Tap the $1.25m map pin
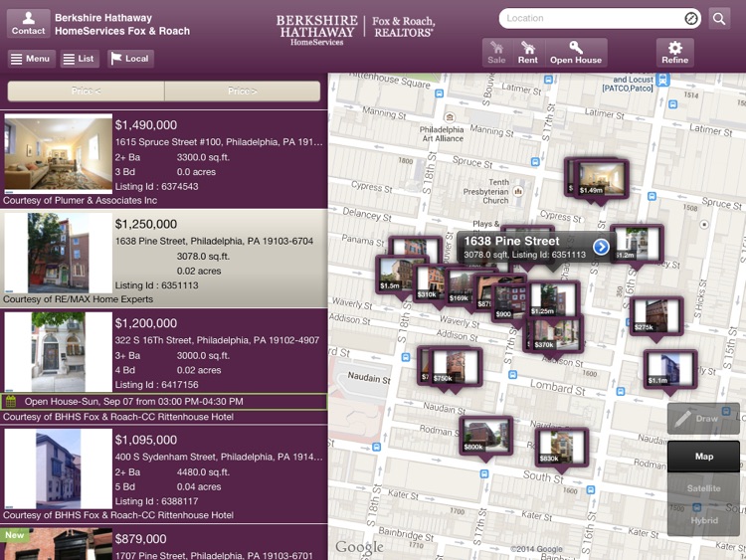This screenshot has width=746, height=560. click(554, 299)
